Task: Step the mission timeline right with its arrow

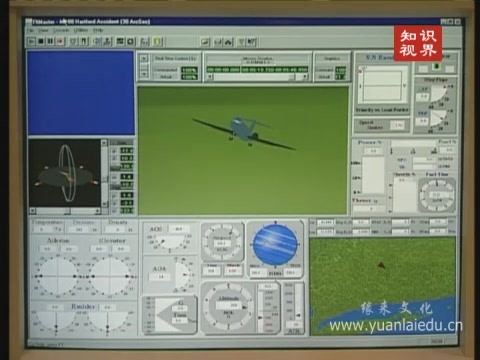Action: point(305,77)
